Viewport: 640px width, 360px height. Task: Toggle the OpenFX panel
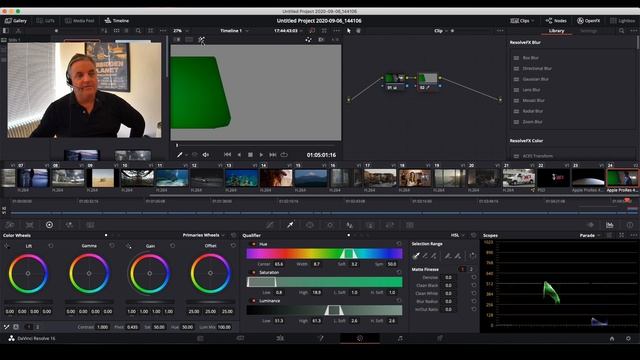(588, 21)
